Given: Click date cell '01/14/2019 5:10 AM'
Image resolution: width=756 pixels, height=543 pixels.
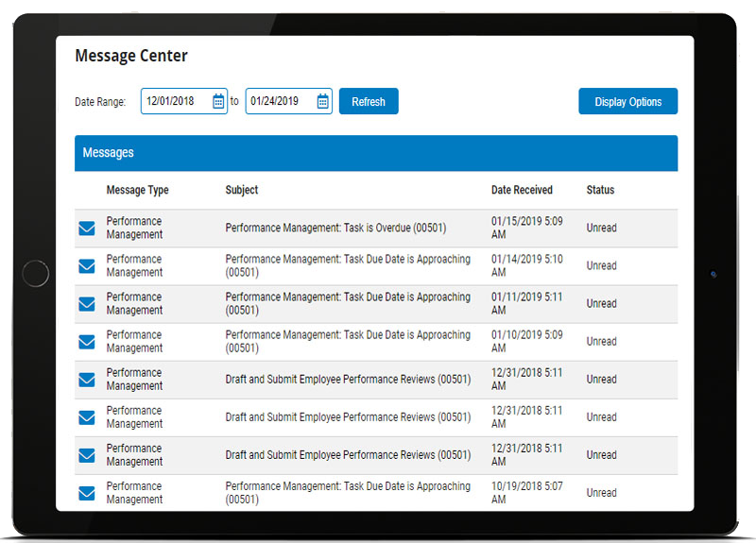Looking at the screenshot, I should coord(527,266).
